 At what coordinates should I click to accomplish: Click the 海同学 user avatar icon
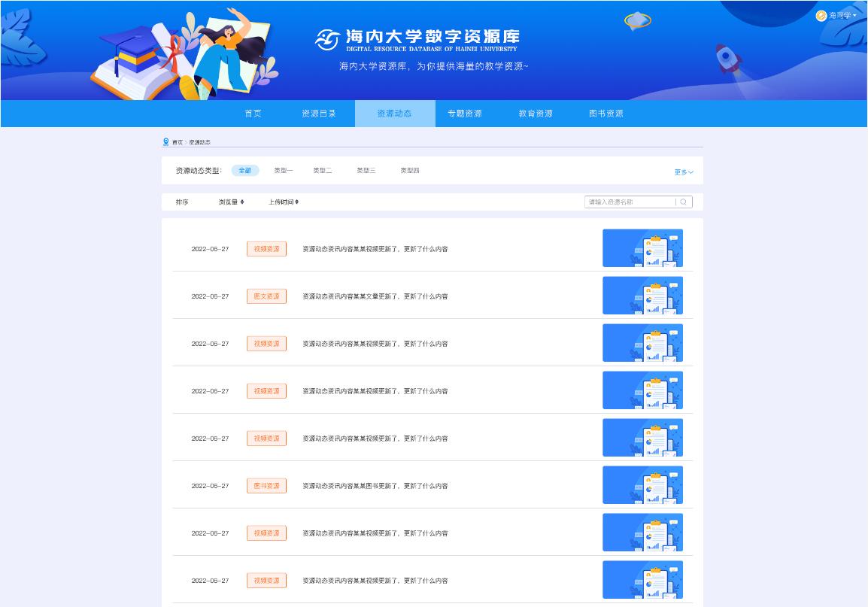coord(820,14)
